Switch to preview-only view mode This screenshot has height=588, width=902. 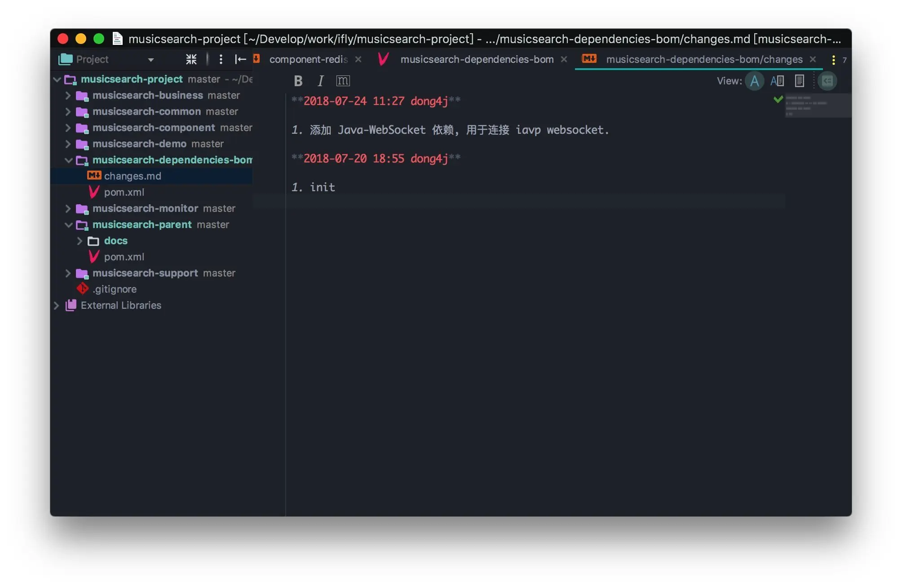point(799,81)
